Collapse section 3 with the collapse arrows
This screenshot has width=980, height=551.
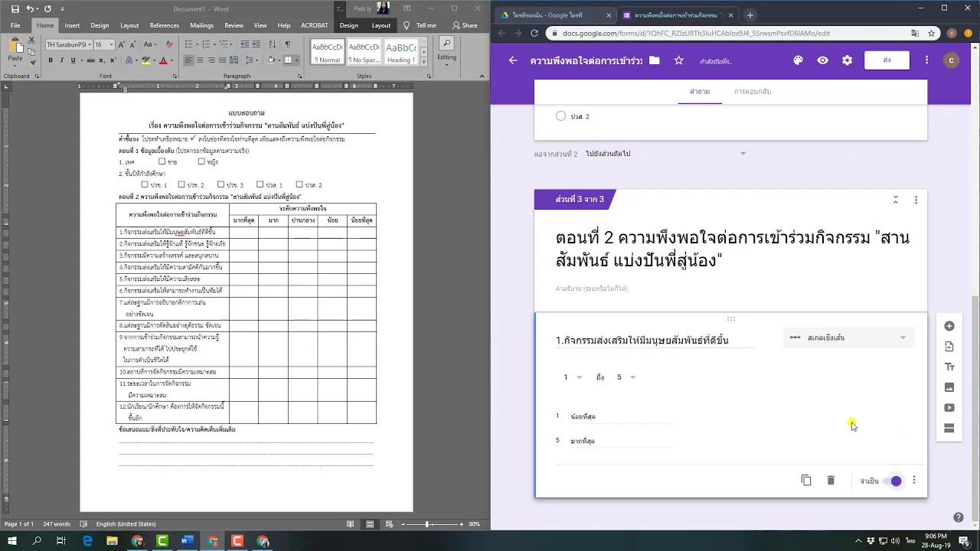pos(895,200)
